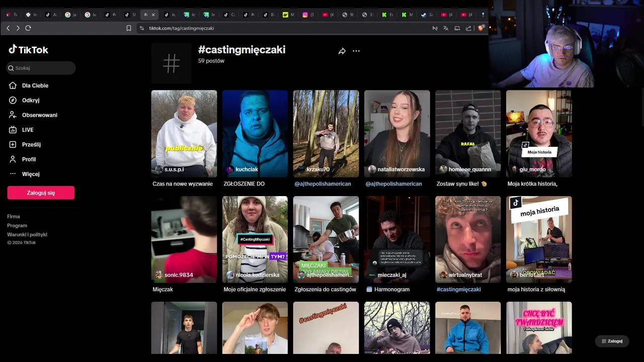Click caption 'moja historia z siłownią'
The height and width of the screenshot is (362, 644).
[536, 290]
